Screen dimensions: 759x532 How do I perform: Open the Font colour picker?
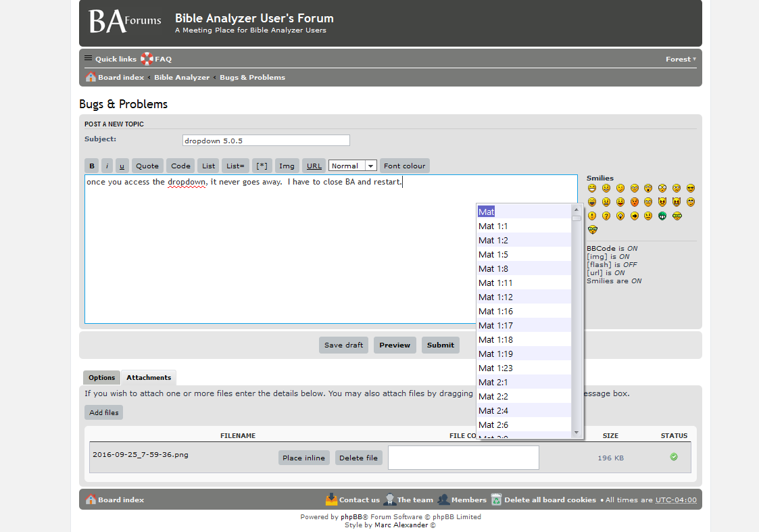pyautogui.click(x=404, y=166)
